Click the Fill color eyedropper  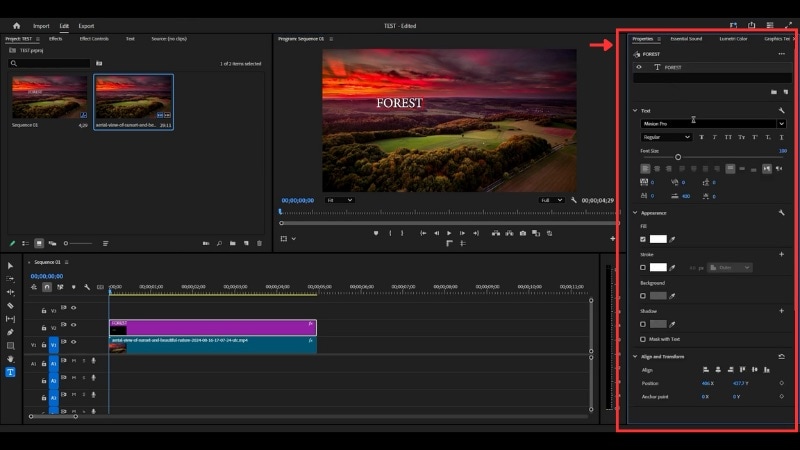pos(673,239)
